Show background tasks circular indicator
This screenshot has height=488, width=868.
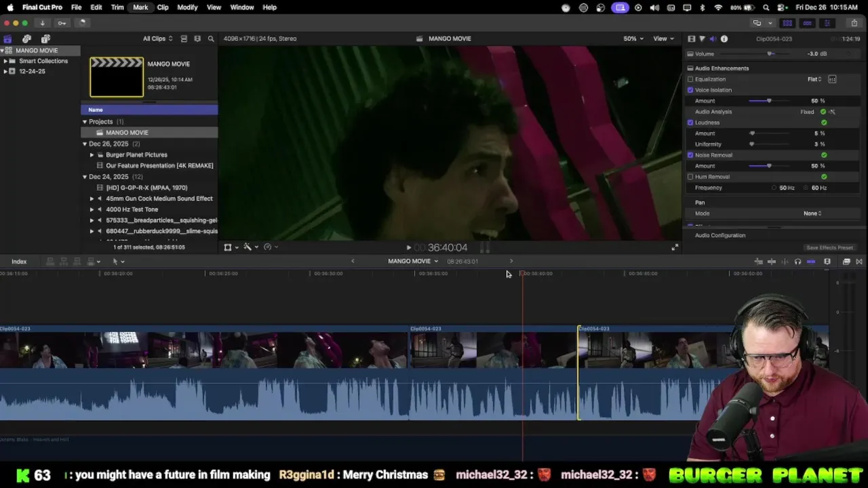pos(82,22)
